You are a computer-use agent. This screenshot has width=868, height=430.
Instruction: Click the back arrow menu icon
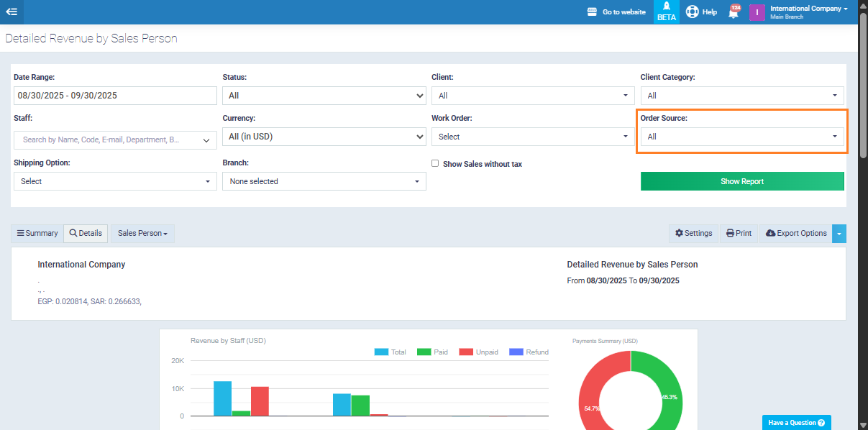(x=12, y=12)
